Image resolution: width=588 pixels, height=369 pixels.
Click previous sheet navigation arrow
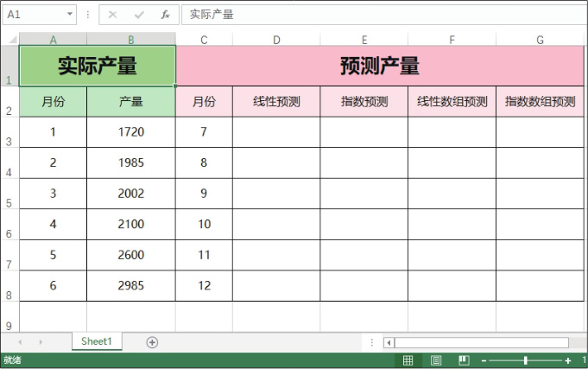click(20, 342)
